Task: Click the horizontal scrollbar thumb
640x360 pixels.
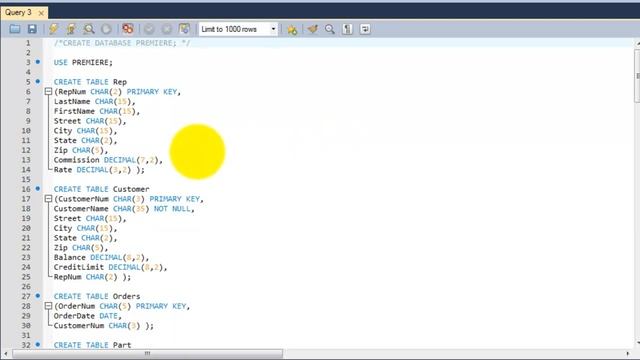Action: tap(147, 353)
